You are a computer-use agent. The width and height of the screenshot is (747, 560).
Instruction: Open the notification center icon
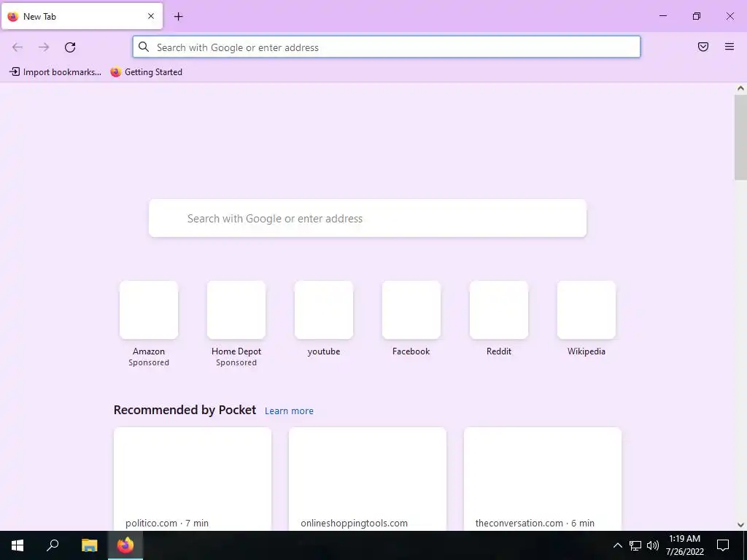tap(723, 545)
